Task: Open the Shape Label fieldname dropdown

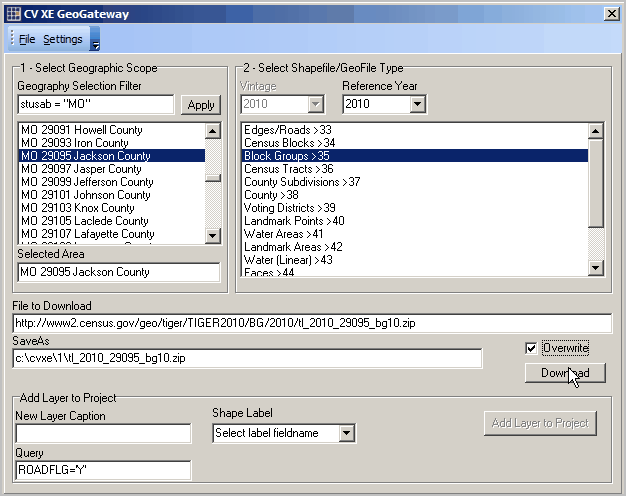Action: pyautogui.click(x=347, y=433)
